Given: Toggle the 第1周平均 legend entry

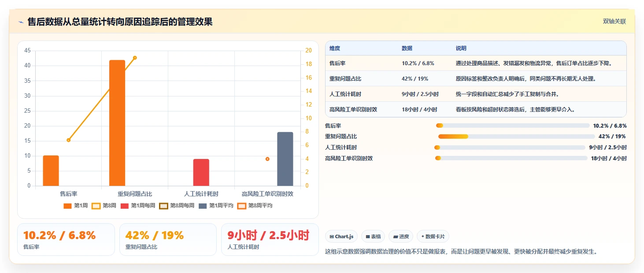Looking at the screenshot, I should point(216,206).
